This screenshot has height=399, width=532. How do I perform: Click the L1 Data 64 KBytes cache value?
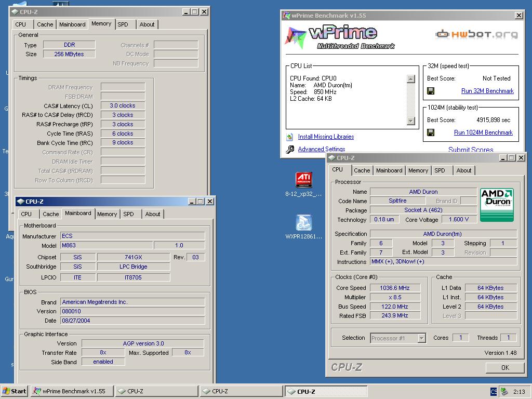tap(490, 288)
